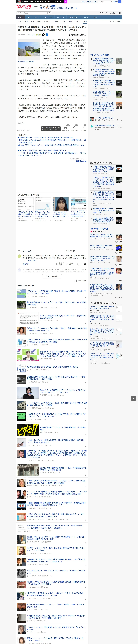Open マイページ

[x=103, y=13]
